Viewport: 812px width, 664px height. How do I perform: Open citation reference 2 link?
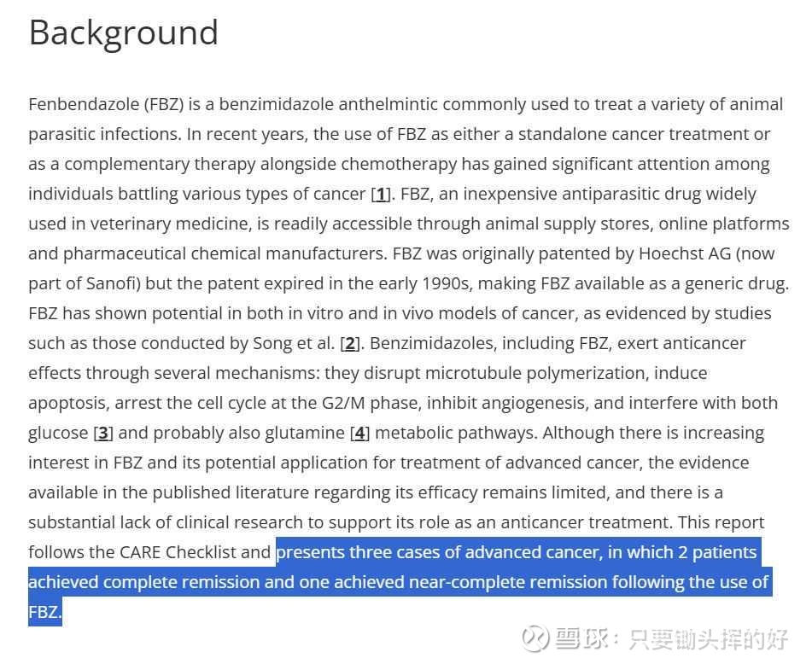(351, 344)
